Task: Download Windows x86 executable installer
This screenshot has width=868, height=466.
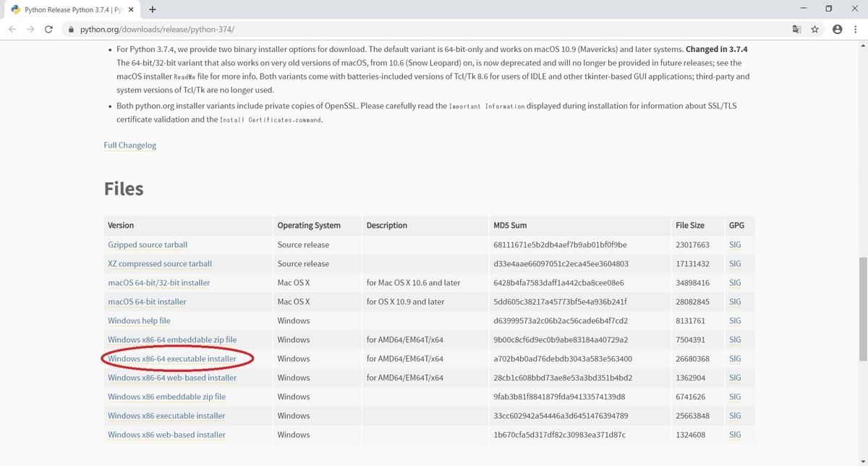Action: (166, 416)
